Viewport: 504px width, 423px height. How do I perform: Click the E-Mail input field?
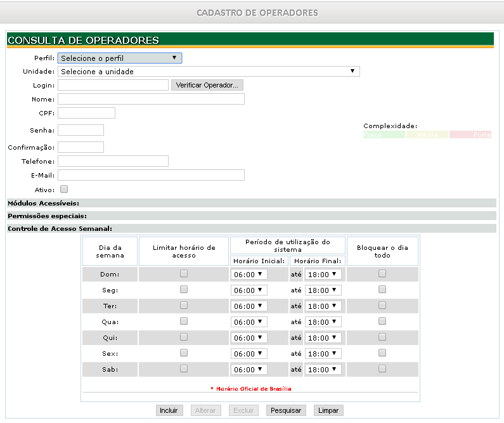coord(151,175)
